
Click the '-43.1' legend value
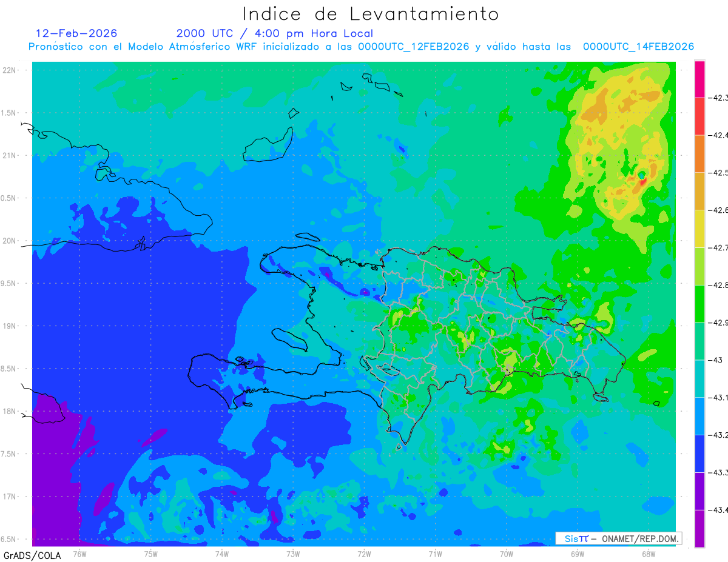coord(719,398)
